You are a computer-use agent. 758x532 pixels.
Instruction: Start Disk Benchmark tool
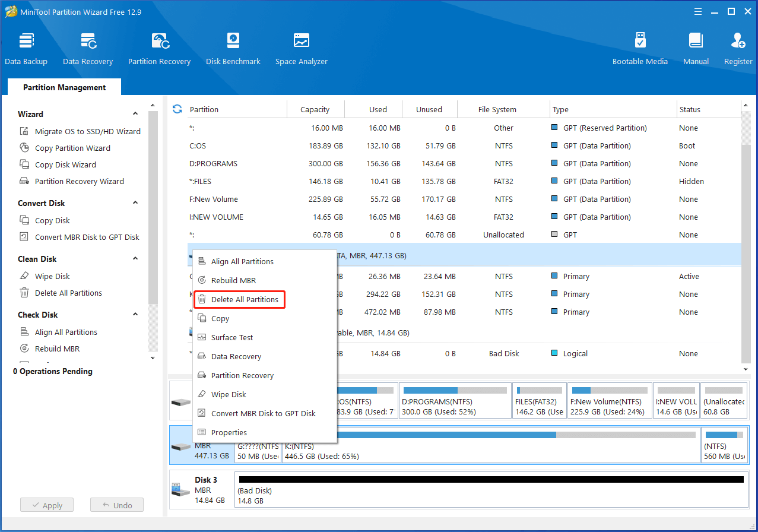[x=233, y=49]
